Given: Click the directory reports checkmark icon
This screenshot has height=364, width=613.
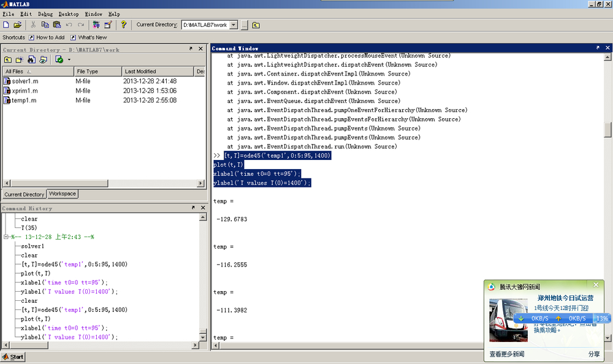Looking at the screenshot, I should click(59, 59).
